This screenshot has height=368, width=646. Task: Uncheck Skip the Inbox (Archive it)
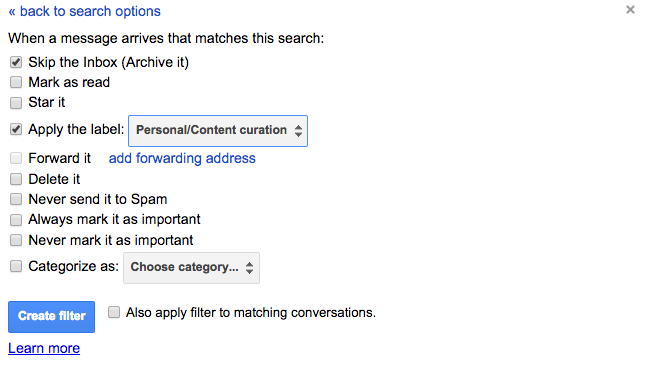(16, 62)
